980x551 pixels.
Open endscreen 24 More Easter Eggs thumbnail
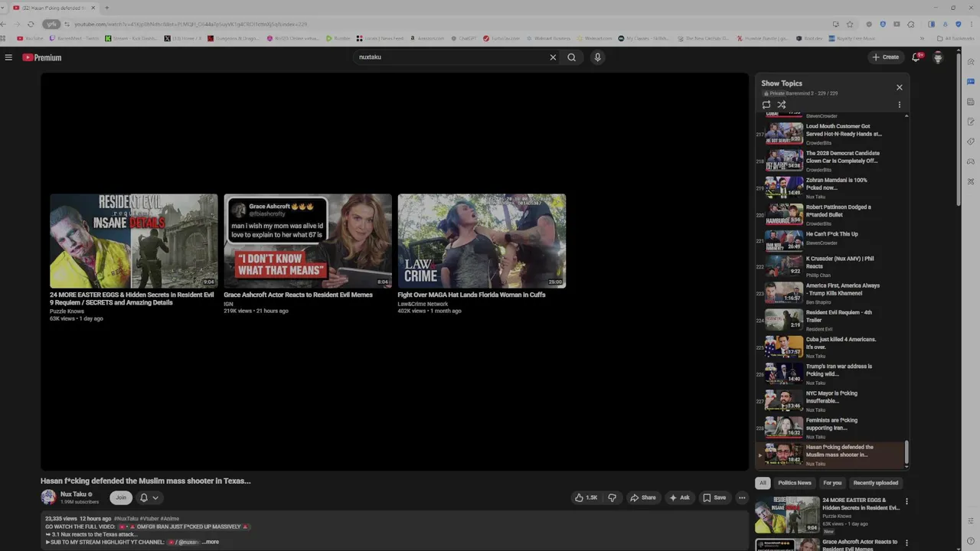(x=134, y=241)
